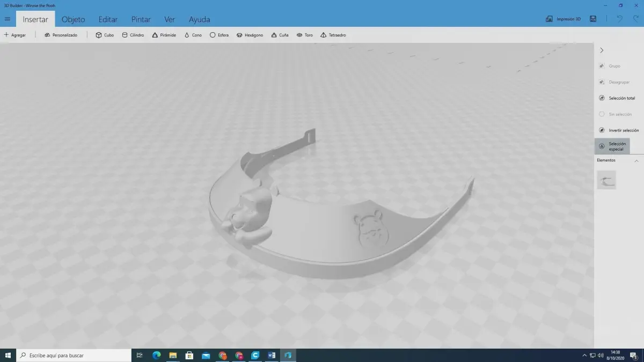Choose Selección total

(617, 98)
